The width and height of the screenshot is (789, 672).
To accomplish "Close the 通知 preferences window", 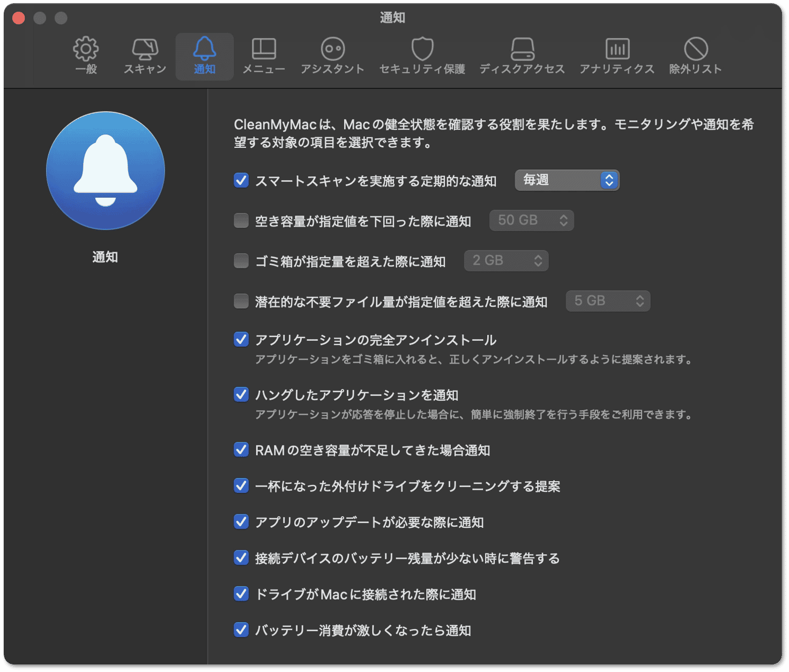I will [x=19, y=18].
